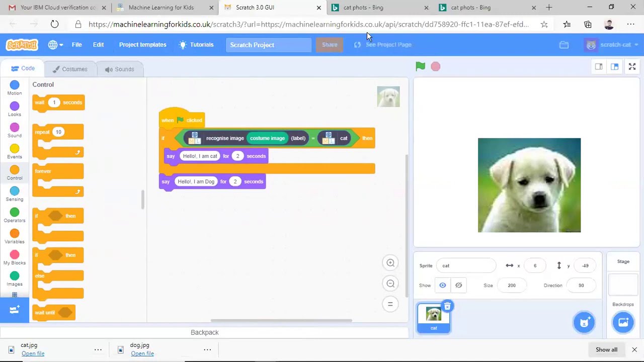644x362 pixels.
Task: Open My Stuff folder icon
Action: point(564,45)
